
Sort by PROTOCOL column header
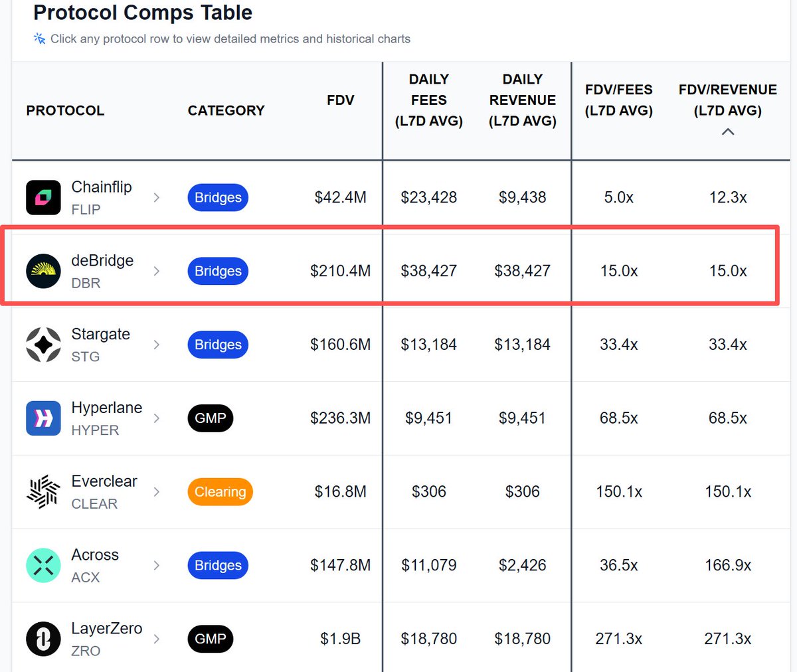coord(65,110)
